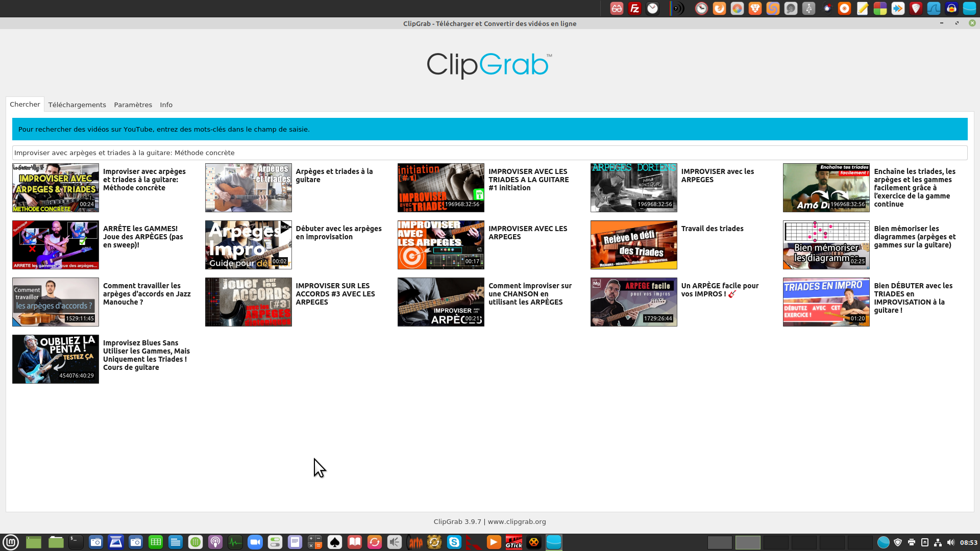Open Zoom from the taskbar
980x551 pixels.
coord(255,542)
